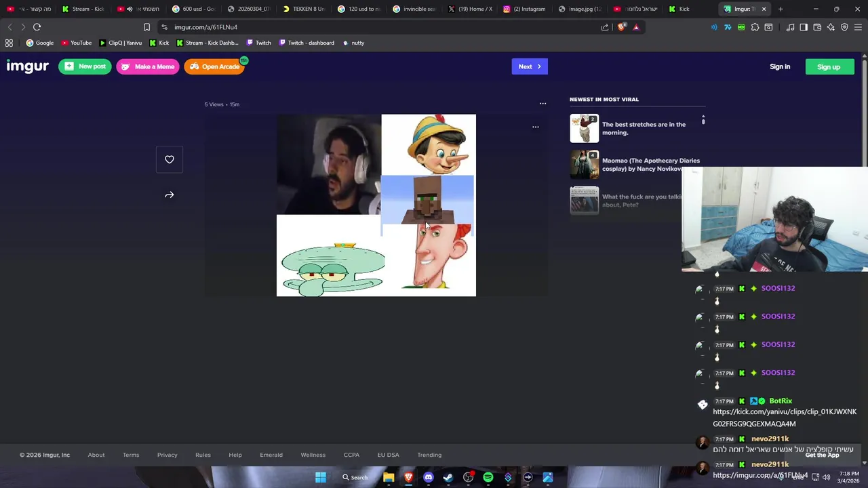Open a new browser tab
The image size is (868, 488).
781,9
